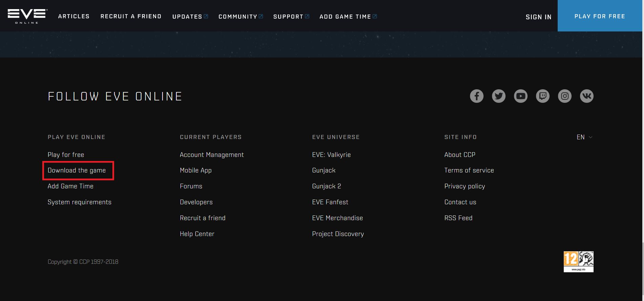644x301 pixels.
Task: Open the EN language dropdown
Action: pos(584,137)
